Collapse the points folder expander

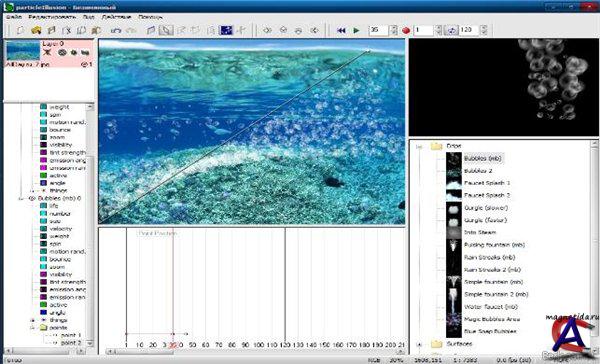(33, 328)
